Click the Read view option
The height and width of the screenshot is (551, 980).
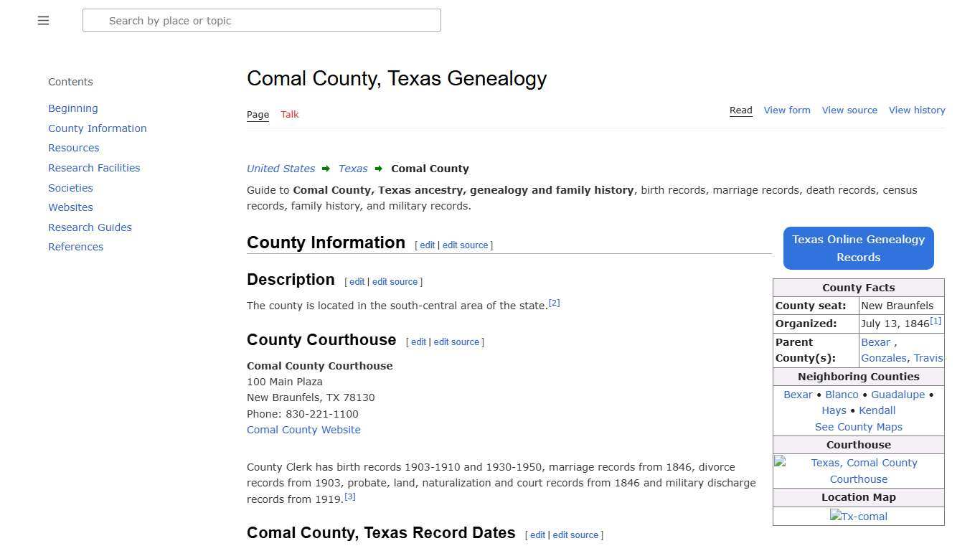pyautogui.click(x=740, y=110)
